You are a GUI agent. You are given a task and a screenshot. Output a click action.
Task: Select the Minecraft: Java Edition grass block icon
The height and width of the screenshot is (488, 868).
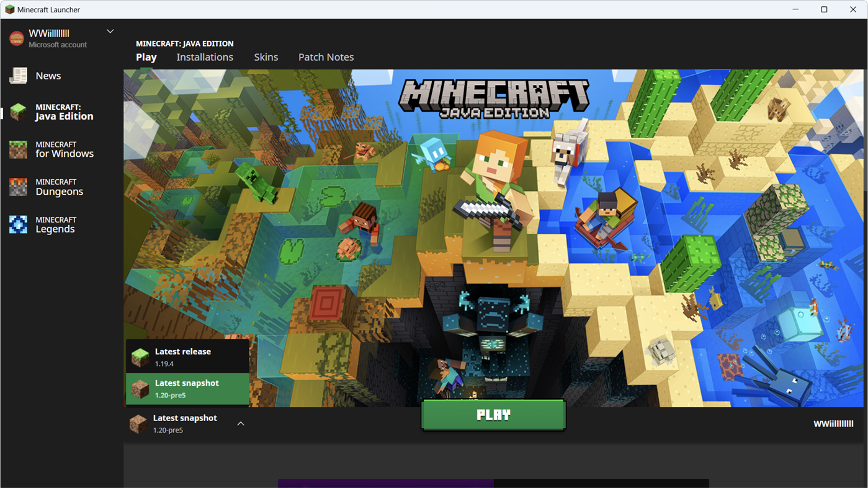(17, 112)
